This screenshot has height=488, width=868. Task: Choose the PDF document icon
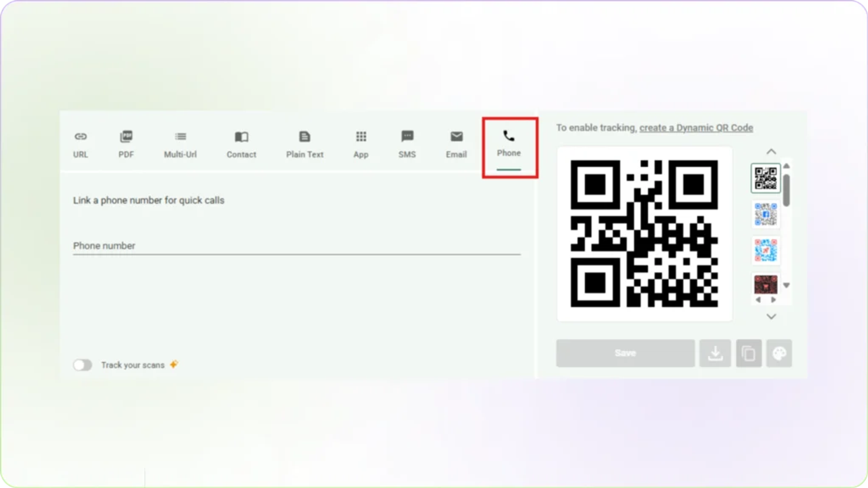126,136
